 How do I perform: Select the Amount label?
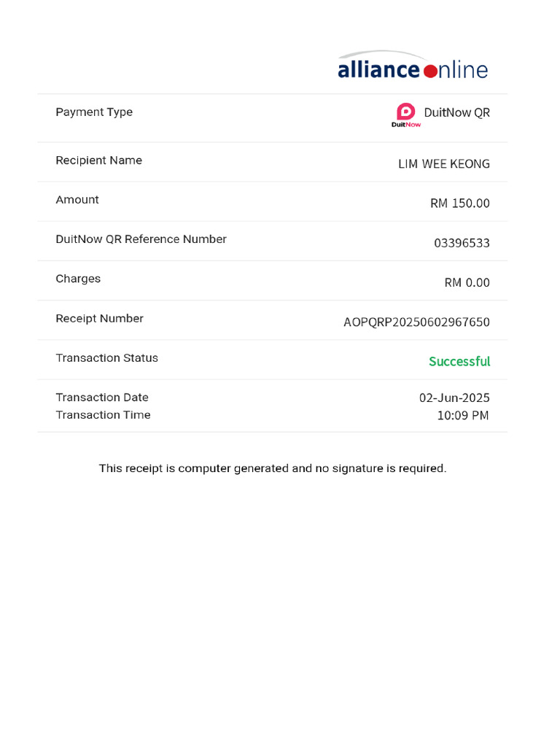tap(77, 200)
